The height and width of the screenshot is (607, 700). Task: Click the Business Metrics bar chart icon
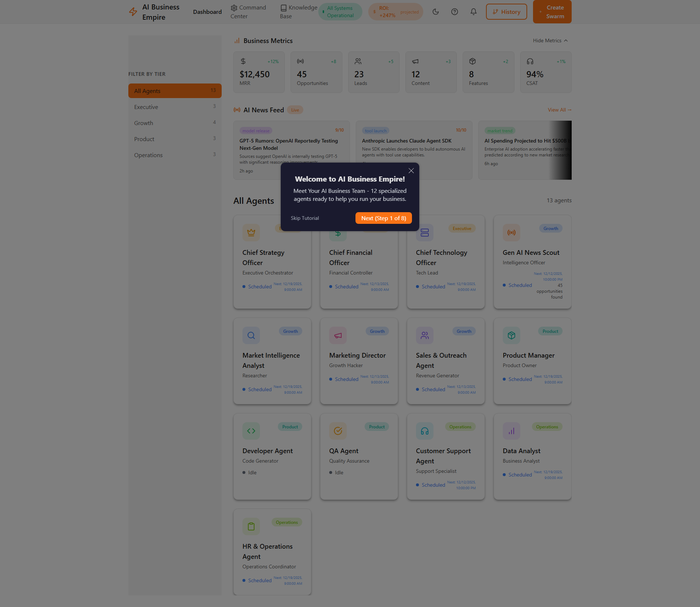pyautogui.click(x=237, y=40)
